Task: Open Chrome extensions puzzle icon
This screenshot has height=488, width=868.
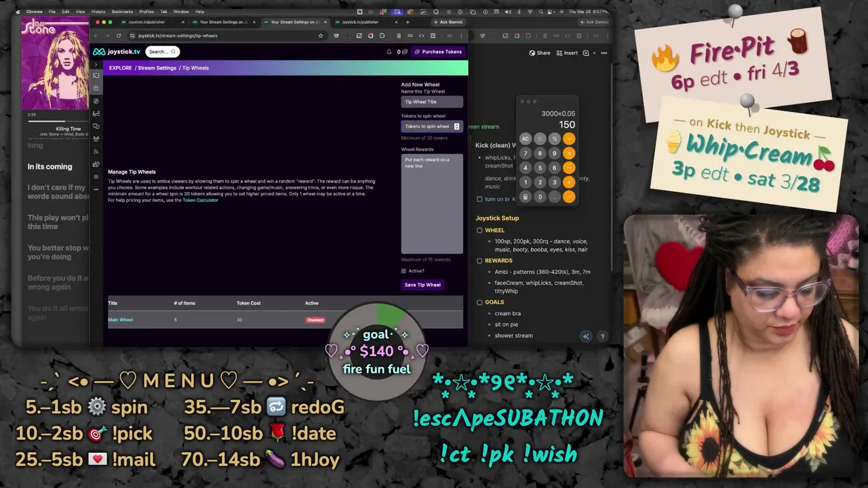Action: coord(382,35)
